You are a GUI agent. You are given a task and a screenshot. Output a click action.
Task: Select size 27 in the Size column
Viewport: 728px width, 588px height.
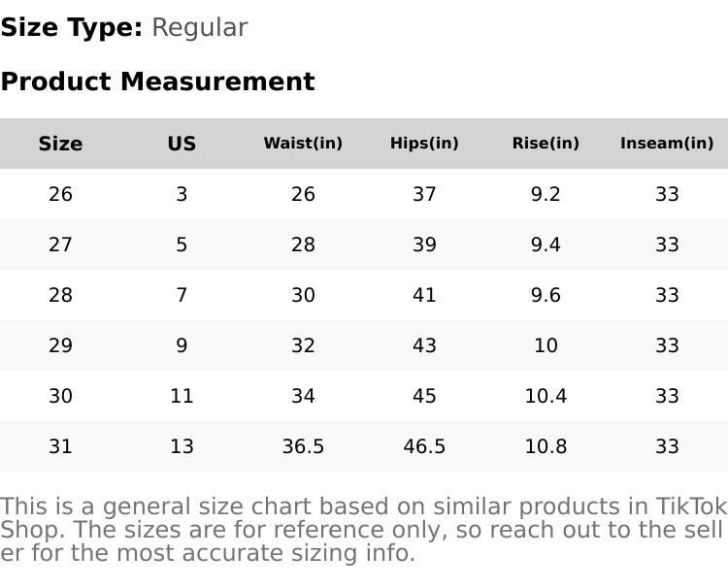pos(60,245)
